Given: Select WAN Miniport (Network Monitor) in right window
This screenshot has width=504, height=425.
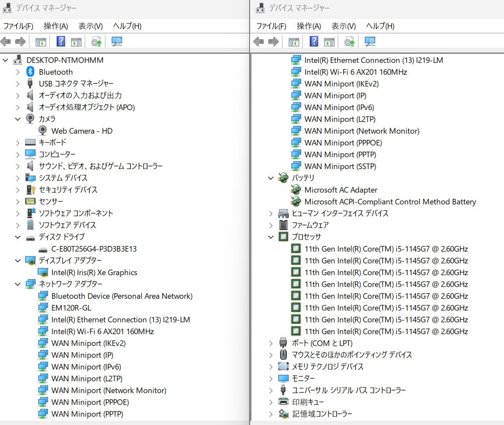Looking at the screenshot, I should coord(361,131).
